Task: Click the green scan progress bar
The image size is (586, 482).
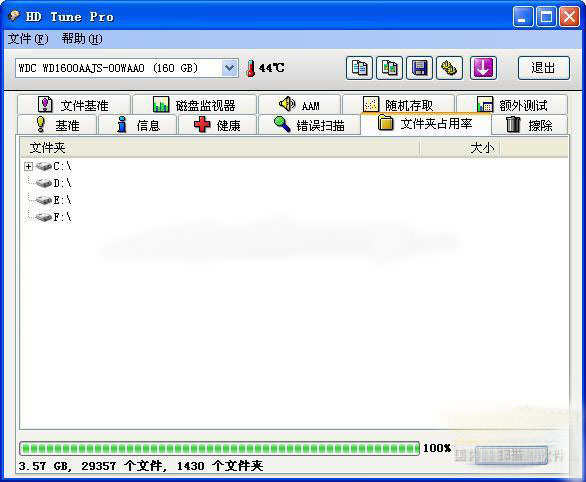Action: coord(219,448)
